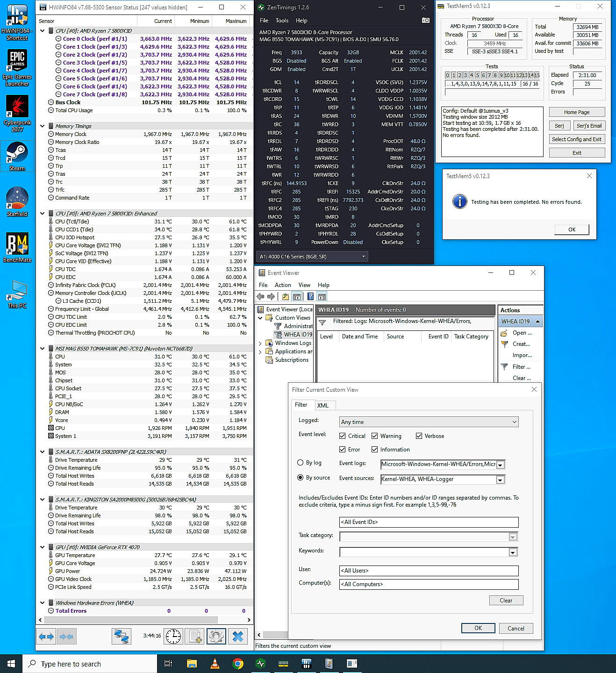
Task: Toggle Error event level checkbox
Action: 343,449
